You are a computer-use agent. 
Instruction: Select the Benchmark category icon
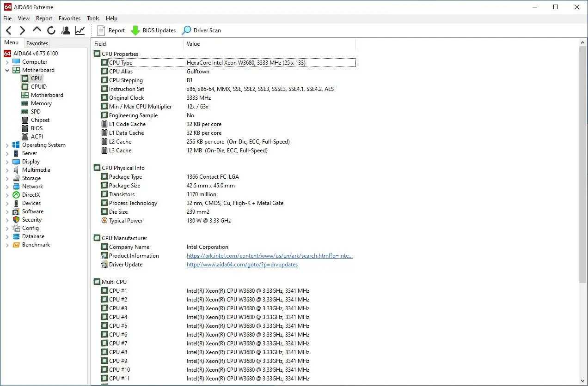16,245
